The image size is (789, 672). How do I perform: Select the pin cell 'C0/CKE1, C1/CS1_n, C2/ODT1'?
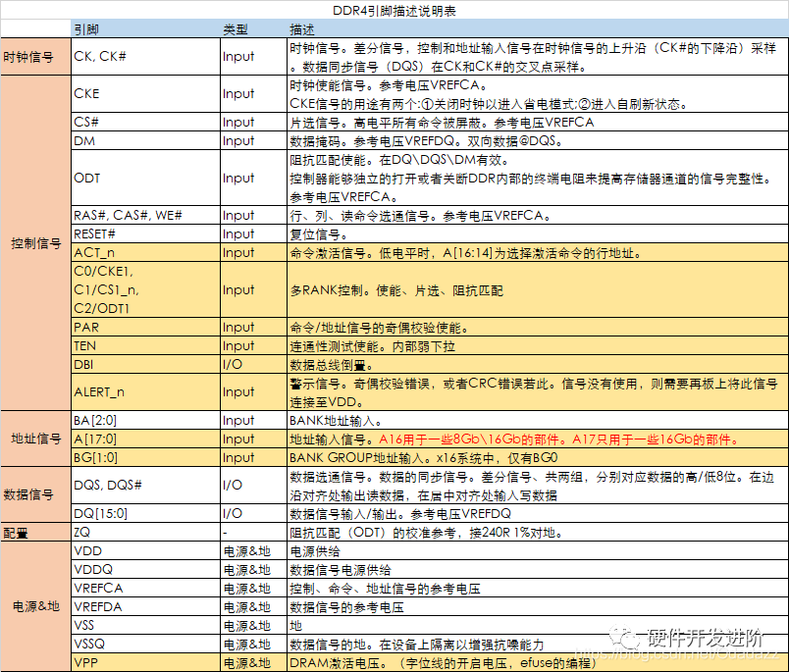tap(146, 289)
